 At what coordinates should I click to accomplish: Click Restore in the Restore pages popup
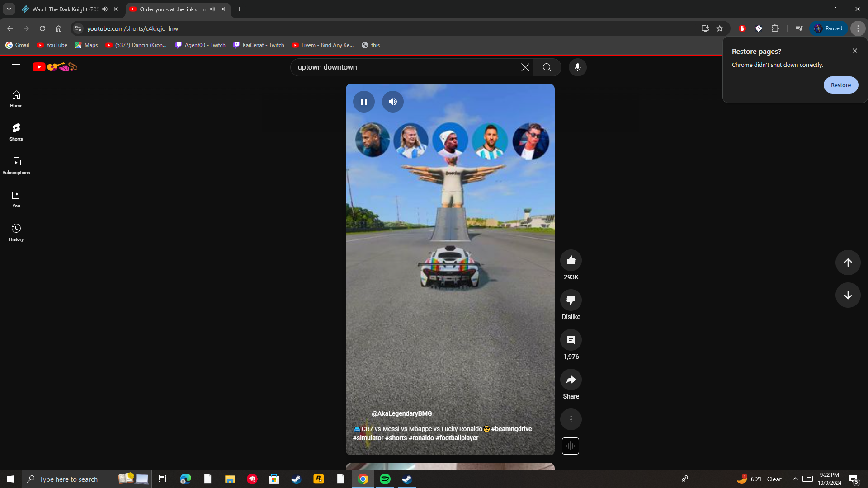840,85
